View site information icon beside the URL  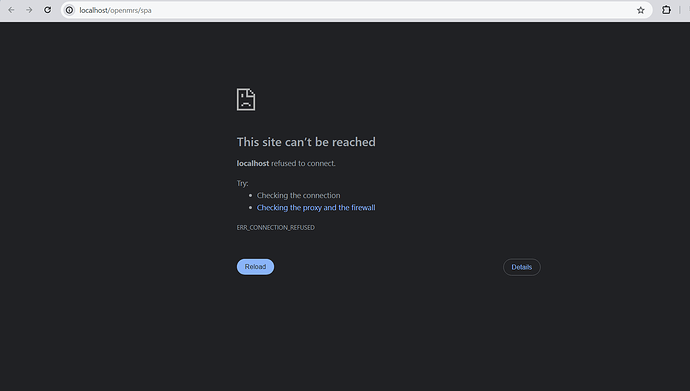pos(70,10)
